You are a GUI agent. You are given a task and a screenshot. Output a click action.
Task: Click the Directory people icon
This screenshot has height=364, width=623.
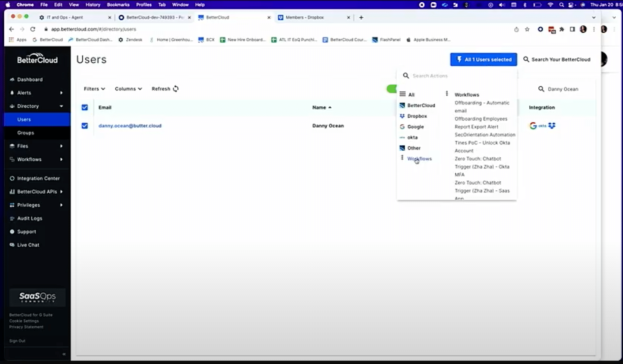tap(12, 106)
